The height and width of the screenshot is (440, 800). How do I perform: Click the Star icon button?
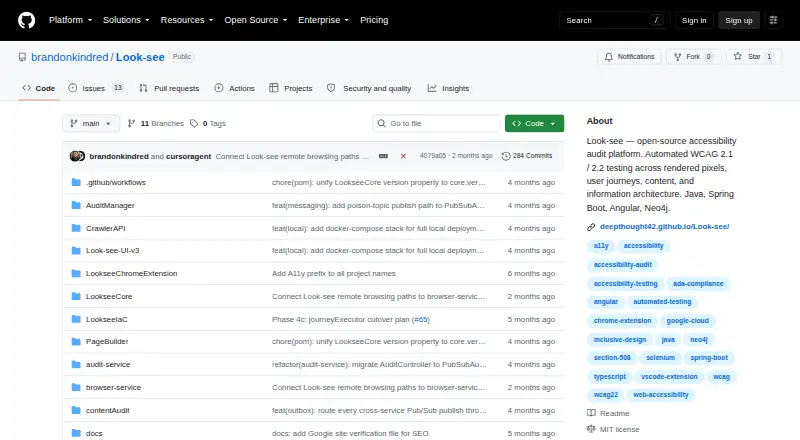(738, 57)
